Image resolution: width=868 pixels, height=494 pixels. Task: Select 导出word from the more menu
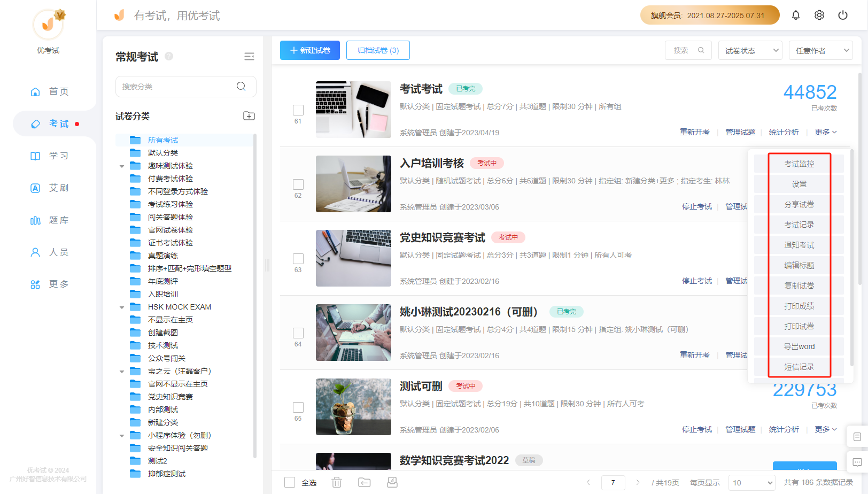(x=799, y=346)
